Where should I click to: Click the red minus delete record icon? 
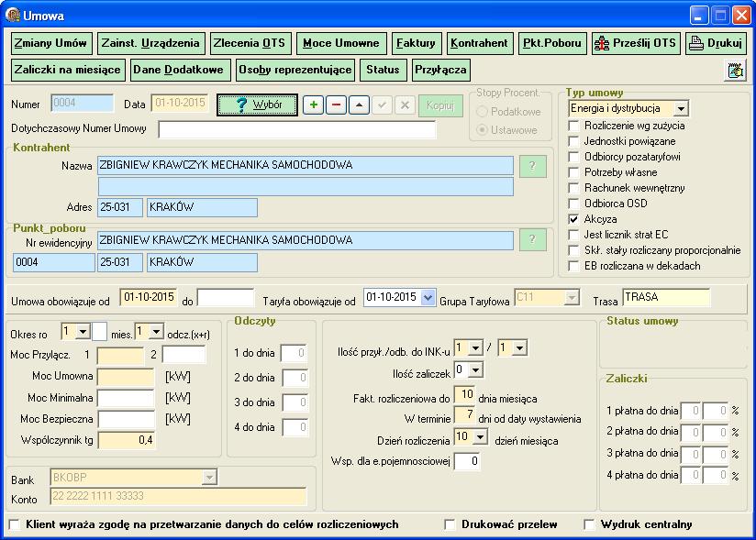point(336,105)
